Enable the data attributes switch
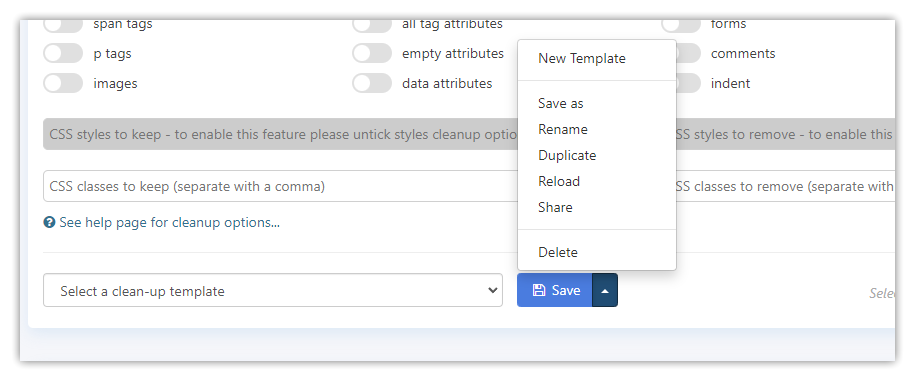The image size is (915, 381). [372, 83]
